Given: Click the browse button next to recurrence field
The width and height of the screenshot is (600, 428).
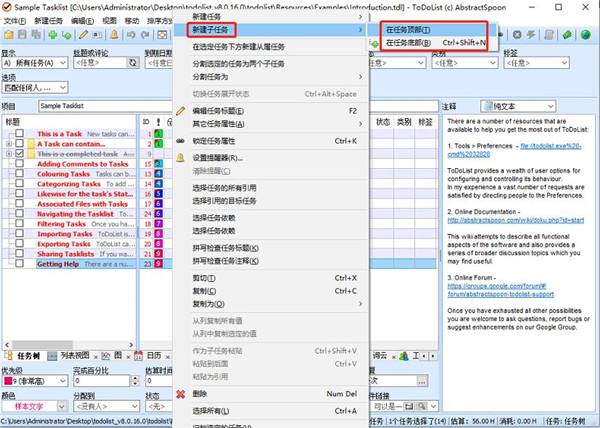Looking at the screenshot, I should [422, 381].
